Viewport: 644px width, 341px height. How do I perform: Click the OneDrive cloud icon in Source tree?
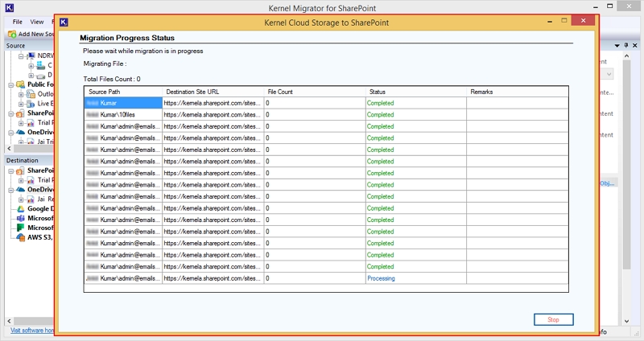[x=21, y=132]
